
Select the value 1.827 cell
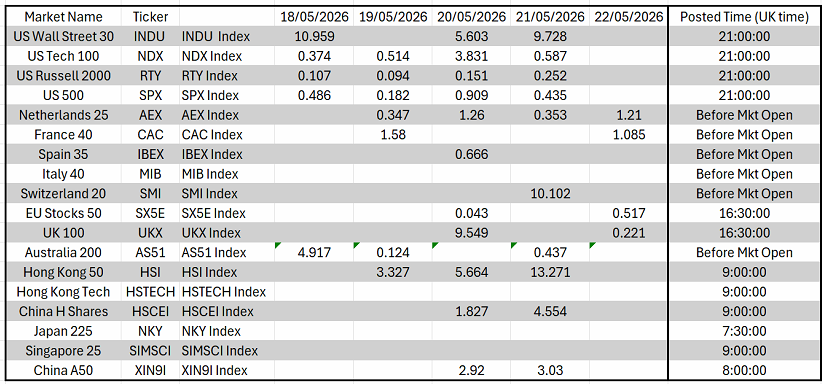click(x=472, y=312)
